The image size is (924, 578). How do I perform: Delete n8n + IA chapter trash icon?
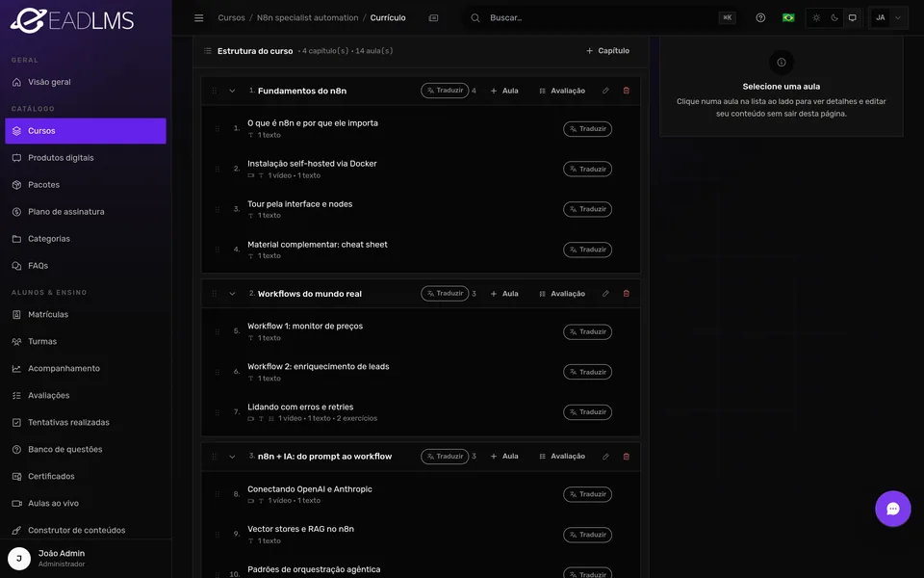click(627, 457)
